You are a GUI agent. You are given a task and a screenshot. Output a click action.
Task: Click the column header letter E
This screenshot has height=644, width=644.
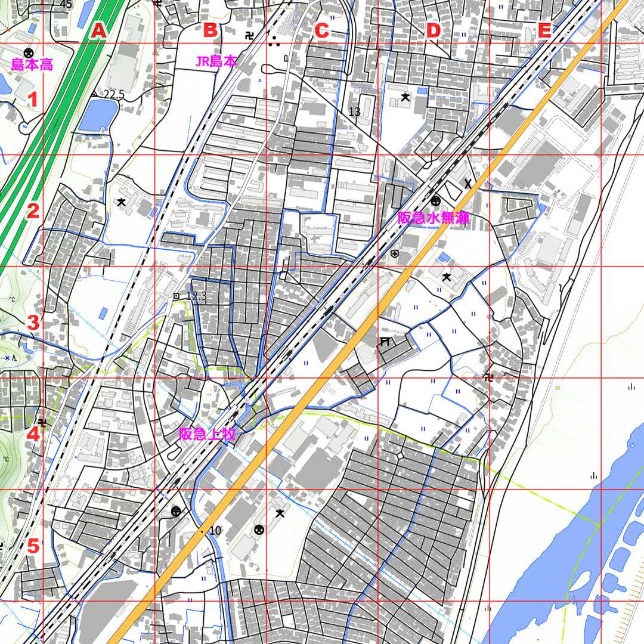click(544, 30)
